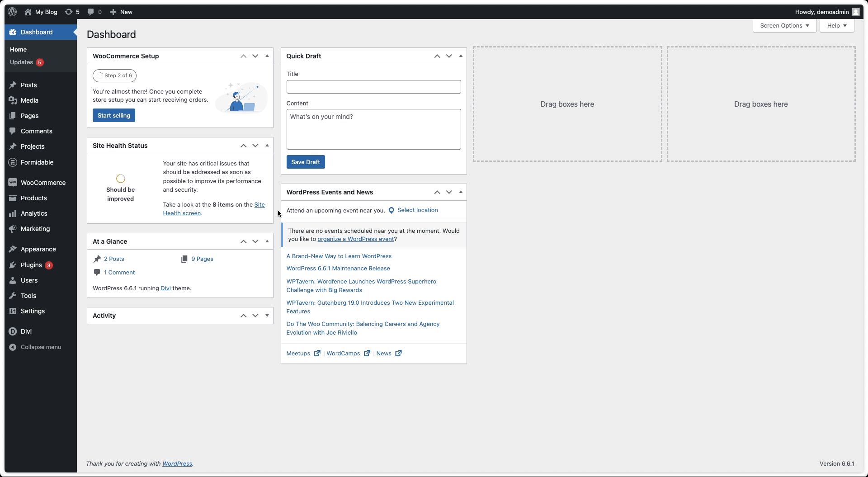Click the Tools wrench icon

point(13,296)
